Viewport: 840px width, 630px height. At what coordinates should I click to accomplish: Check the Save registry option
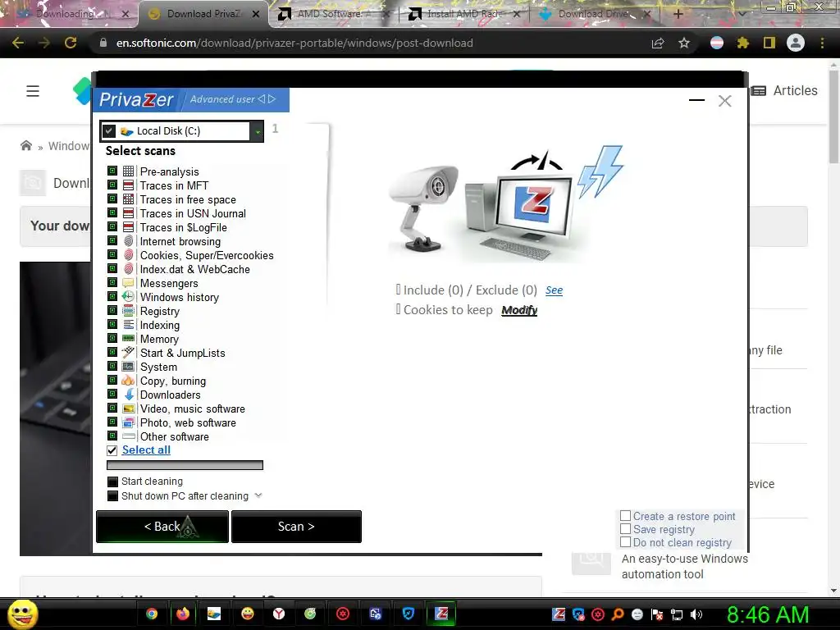625,529
